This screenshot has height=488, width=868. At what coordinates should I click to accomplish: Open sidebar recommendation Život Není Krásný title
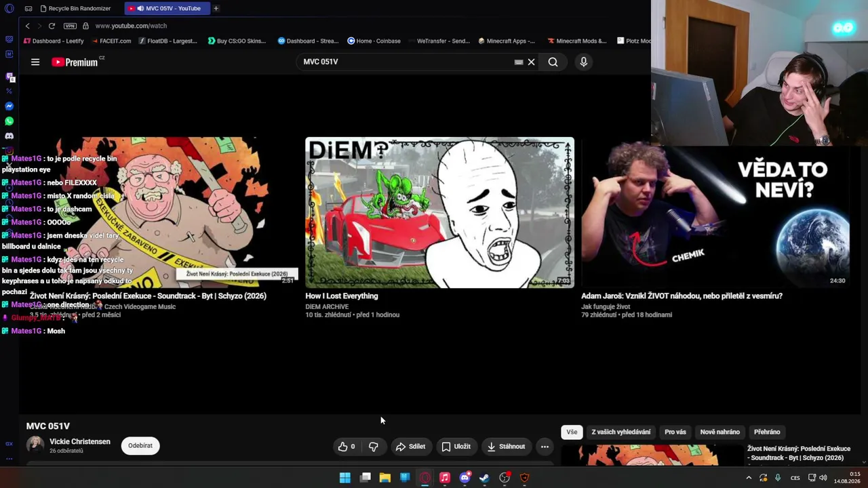799,453
